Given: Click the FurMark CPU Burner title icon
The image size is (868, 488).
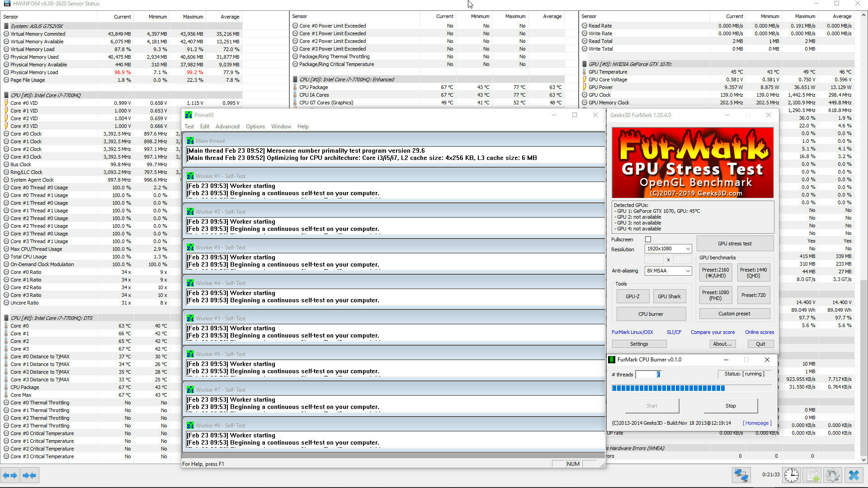Looking at the screenshot, I should click(x=612, y=360).
